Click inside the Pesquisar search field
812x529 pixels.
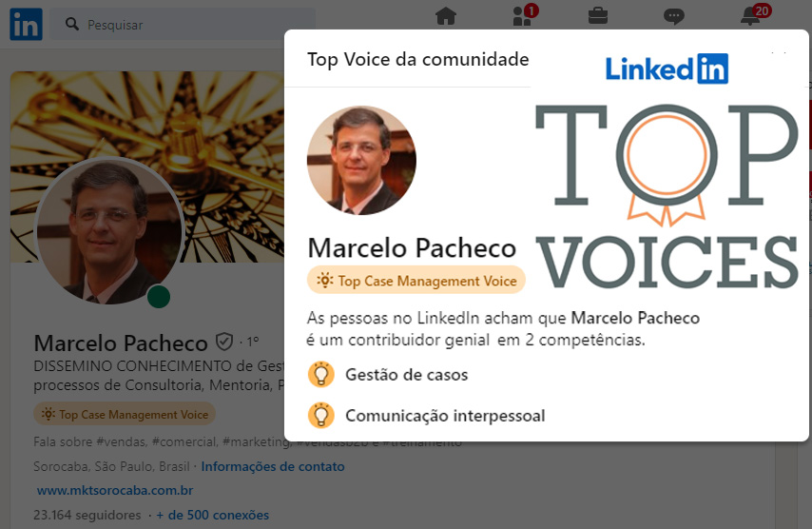183,25
